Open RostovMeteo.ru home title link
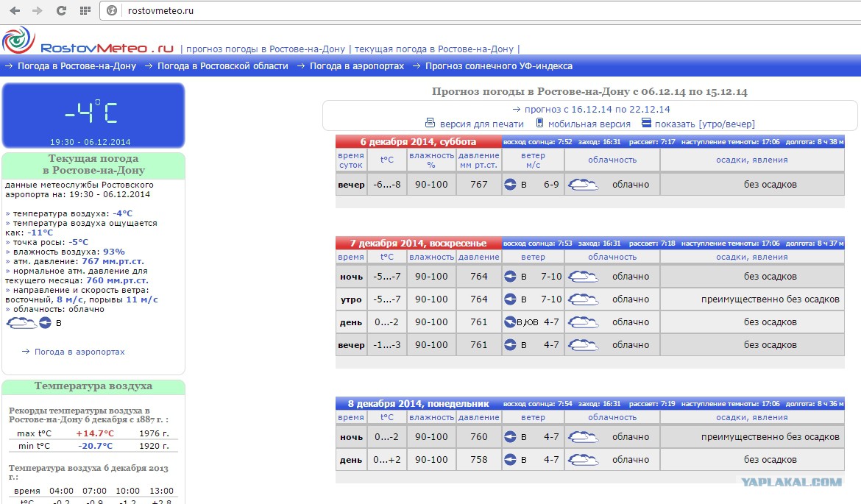Image resolution: width=861 pixels, height=504 pixels. tap(107, 49)
